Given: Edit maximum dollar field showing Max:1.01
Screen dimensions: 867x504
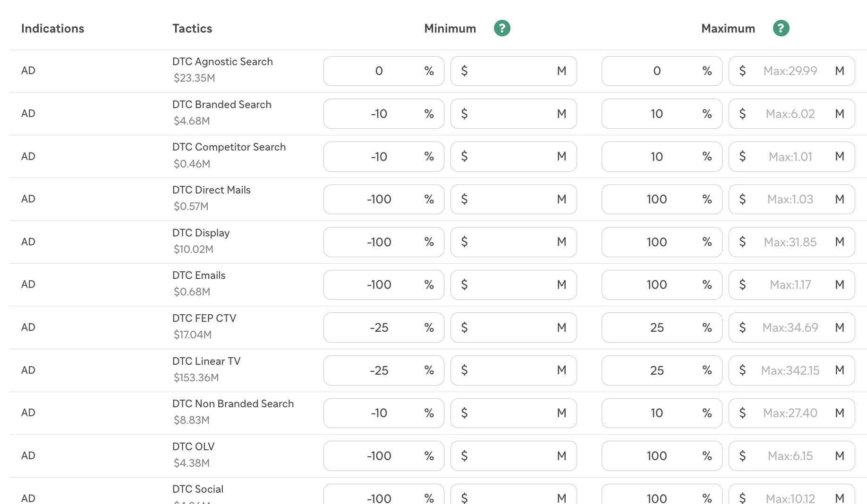Looking at the screenshot, I should pos(791,157).
